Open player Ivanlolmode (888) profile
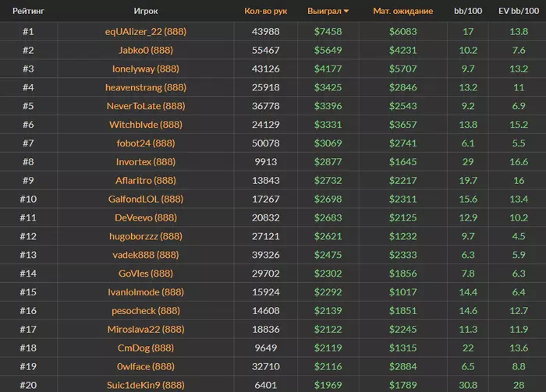Screen dimensions: 546x392 click(x=146, y=292)
